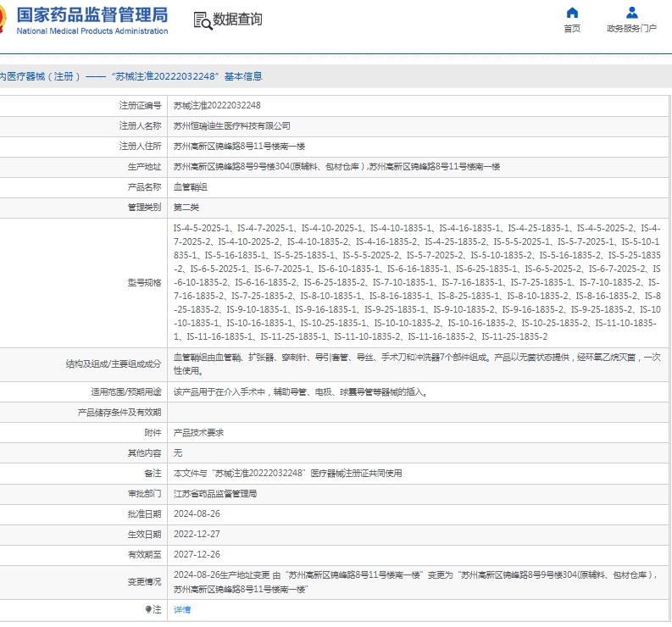Click the 生产地址 row label

[144, 167]
